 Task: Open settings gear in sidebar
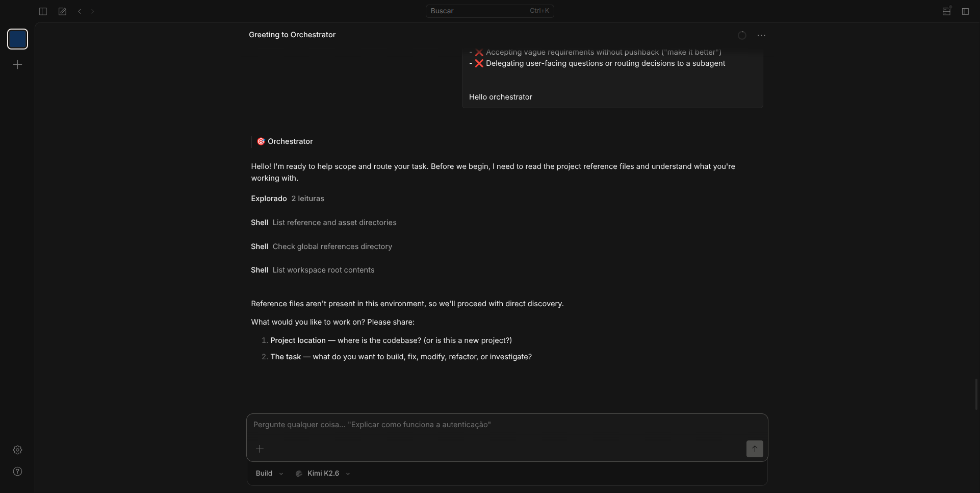click(x=17, y=450)
